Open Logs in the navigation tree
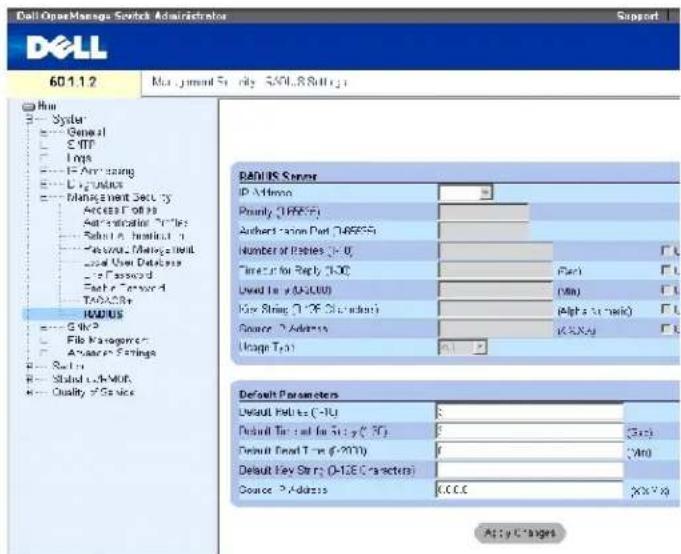 pyautogui.click(x=79, y=158)
